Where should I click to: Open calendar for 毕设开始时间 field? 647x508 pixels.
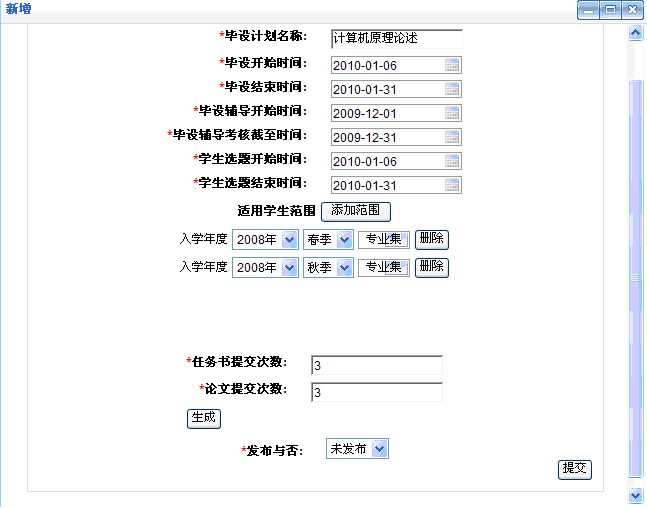[452, 65]
